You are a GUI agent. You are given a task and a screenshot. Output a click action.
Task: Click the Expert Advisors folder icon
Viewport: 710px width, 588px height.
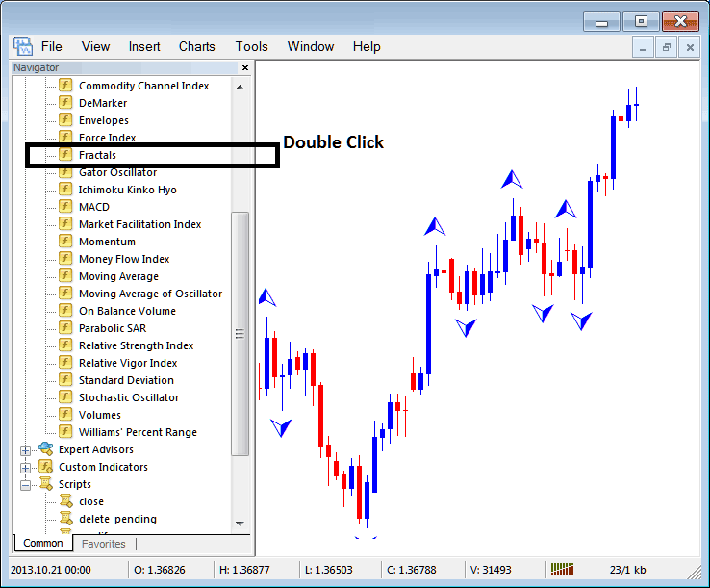45,448
